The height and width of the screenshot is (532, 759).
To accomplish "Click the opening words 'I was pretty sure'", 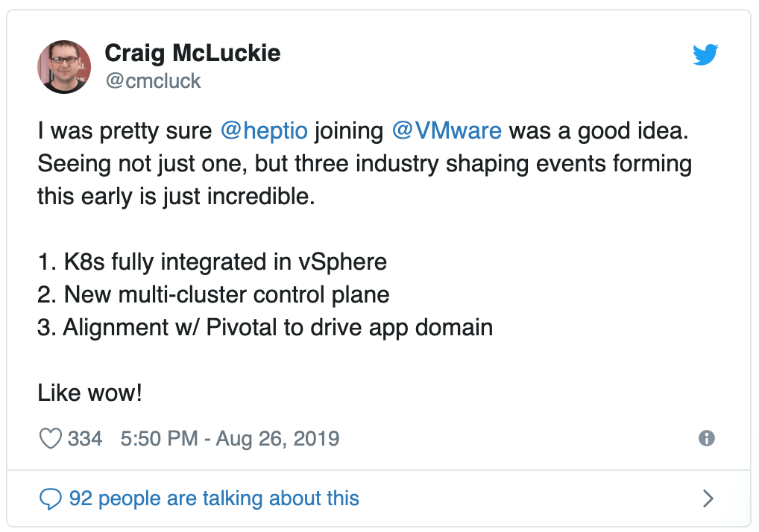I will pos(125,131).
